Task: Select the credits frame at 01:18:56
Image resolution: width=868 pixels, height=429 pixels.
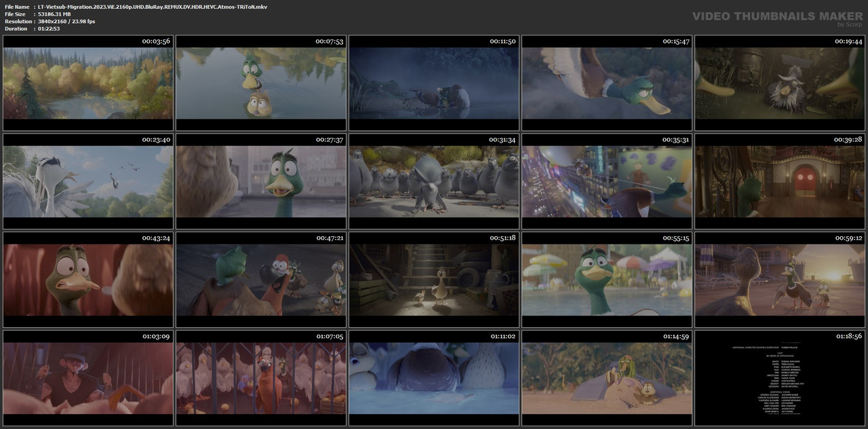Action: pos(780,377)
